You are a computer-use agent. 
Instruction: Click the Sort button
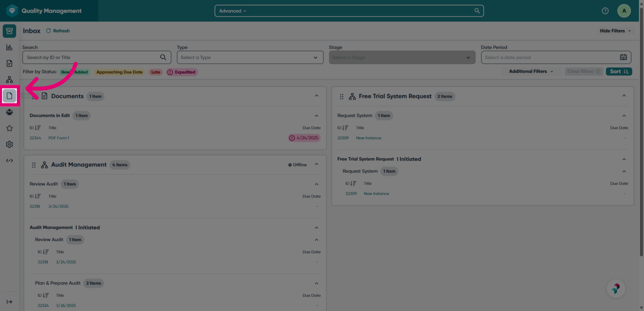coord(619,71)
